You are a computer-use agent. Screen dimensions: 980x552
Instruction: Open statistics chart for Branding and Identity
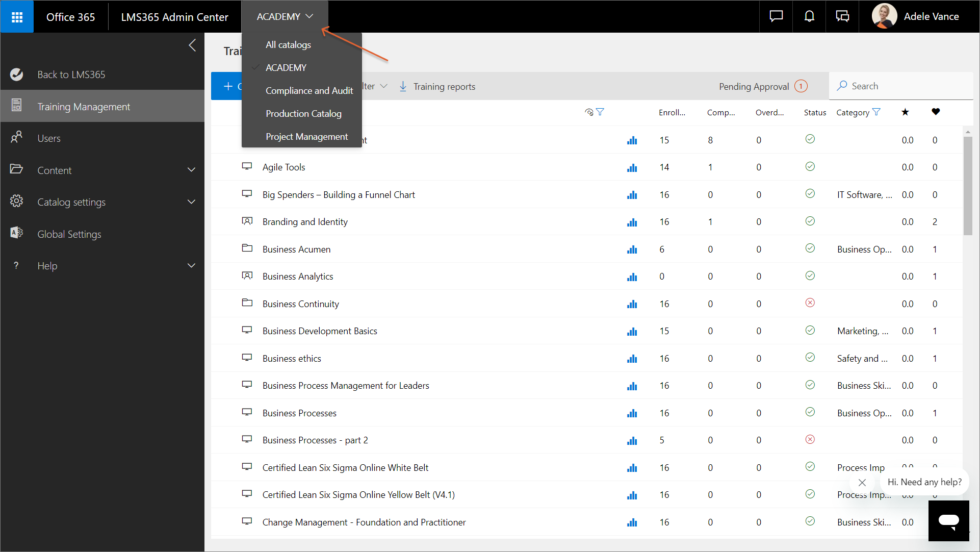pos(632,222)
